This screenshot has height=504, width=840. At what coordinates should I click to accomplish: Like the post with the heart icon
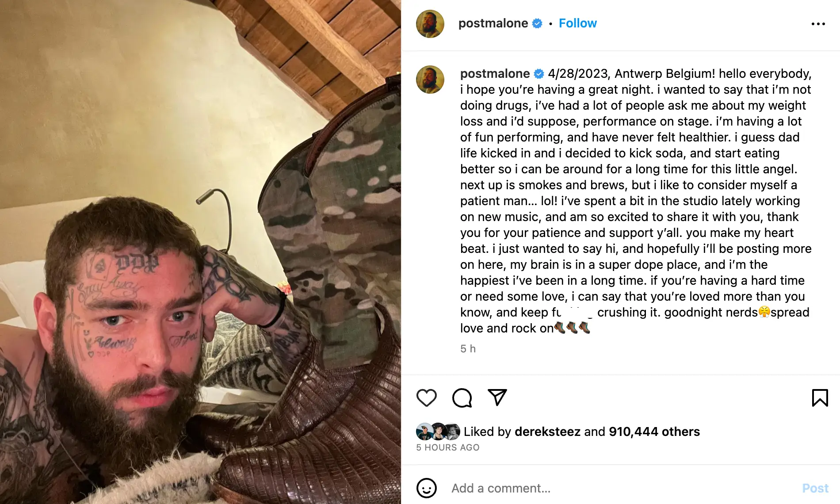coord(426,398)
